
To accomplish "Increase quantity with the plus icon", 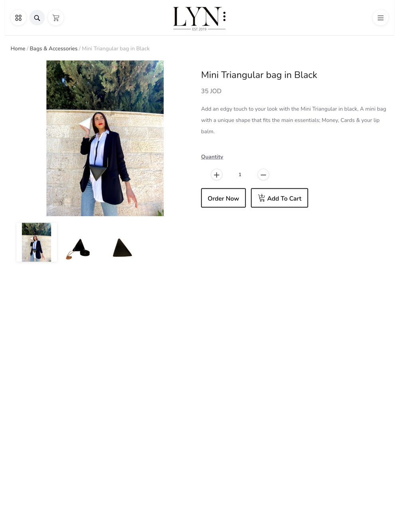I will pyautogui.click(x=217, y=175).
